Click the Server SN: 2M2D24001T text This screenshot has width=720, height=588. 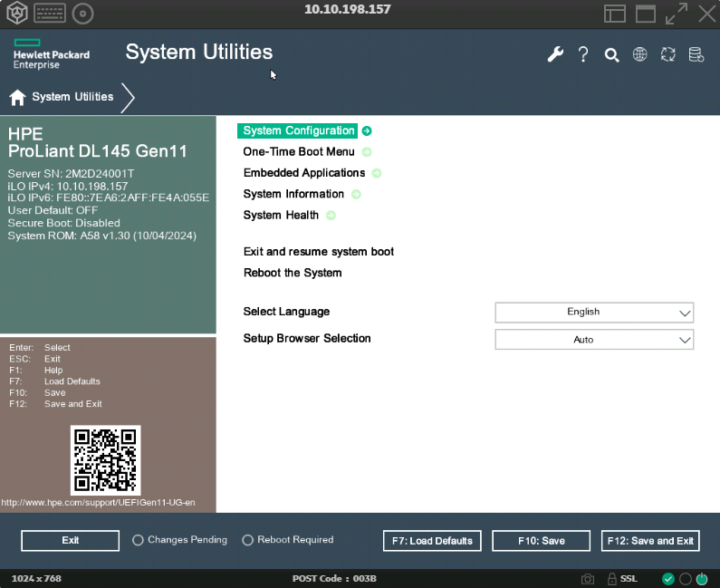coord(71,174)
